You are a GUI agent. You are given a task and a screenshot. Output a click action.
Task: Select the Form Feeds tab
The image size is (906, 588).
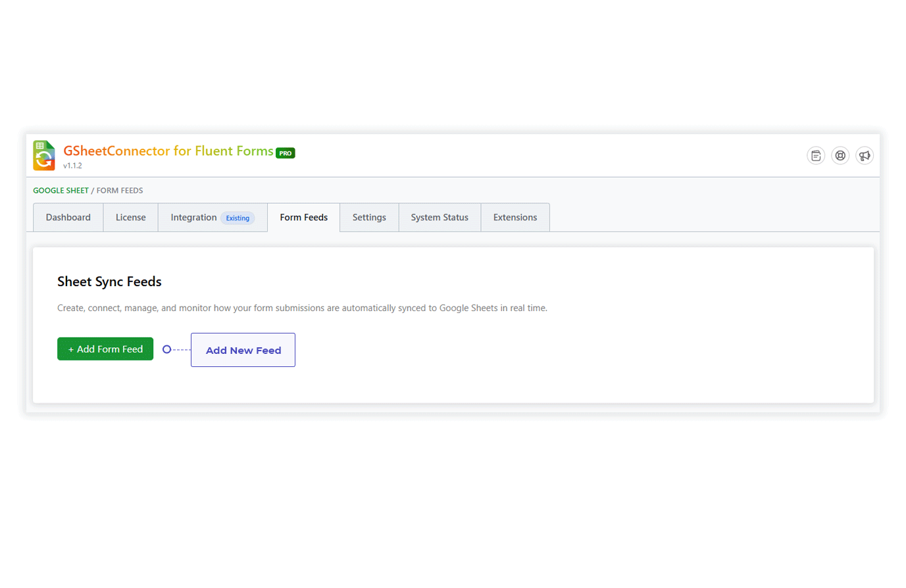[x=304, y=218]
